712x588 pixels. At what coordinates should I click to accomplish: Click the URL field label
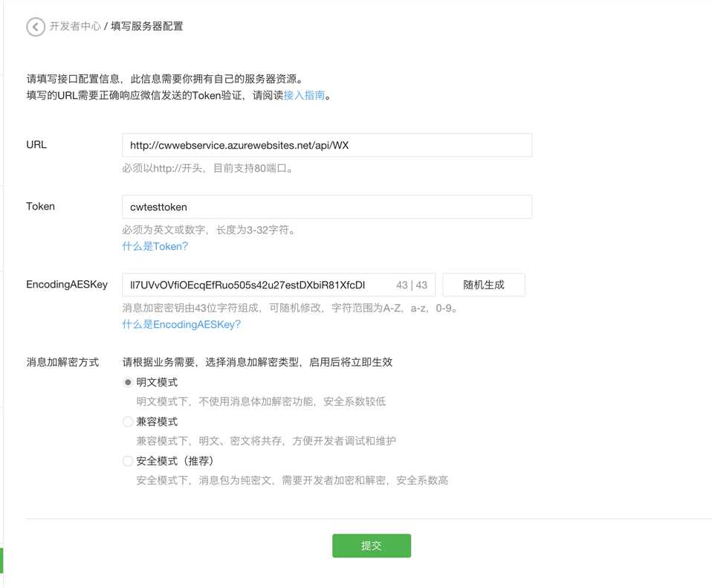pyautogui.click(x=36, y=144)
